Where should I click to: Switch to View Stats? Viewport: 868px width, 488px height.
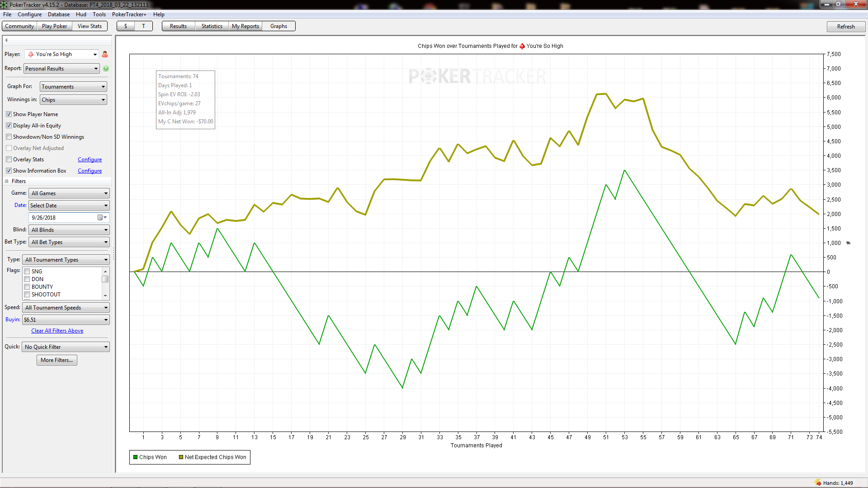tap(90, 26)
